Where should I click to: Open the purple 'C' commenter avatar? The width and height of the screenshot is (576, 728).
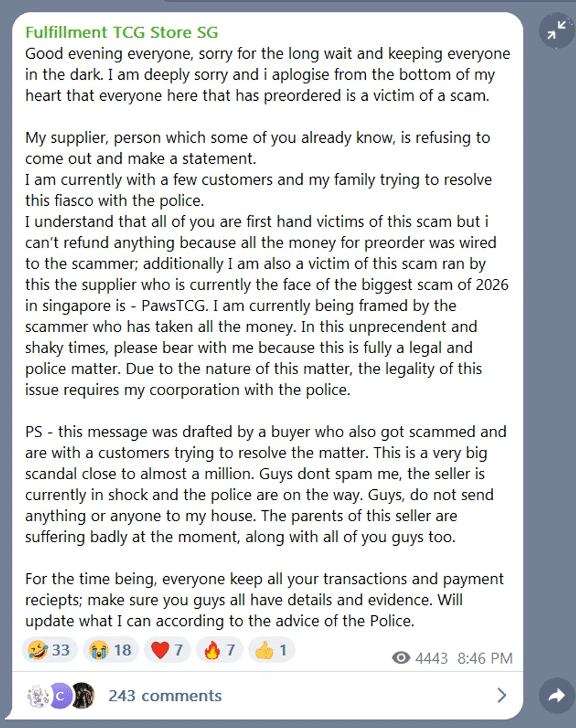pos(59,696)
